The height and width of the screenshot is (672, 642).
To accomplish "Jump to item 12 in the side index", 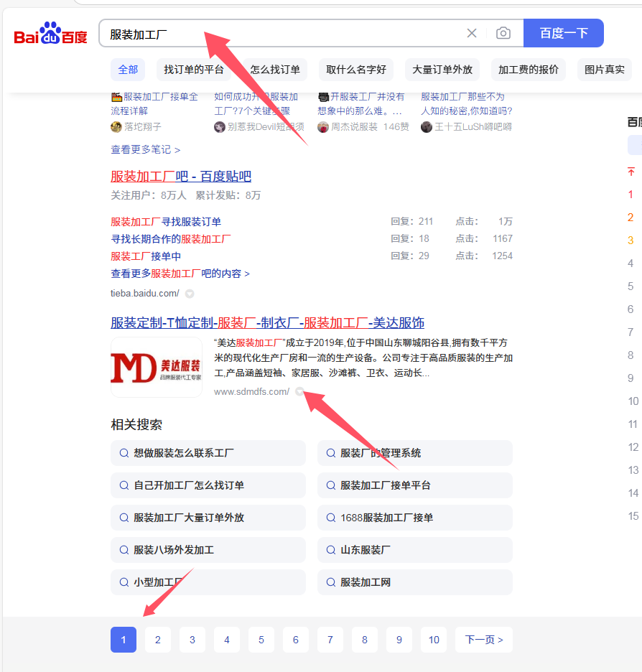I will coord(633,447).
